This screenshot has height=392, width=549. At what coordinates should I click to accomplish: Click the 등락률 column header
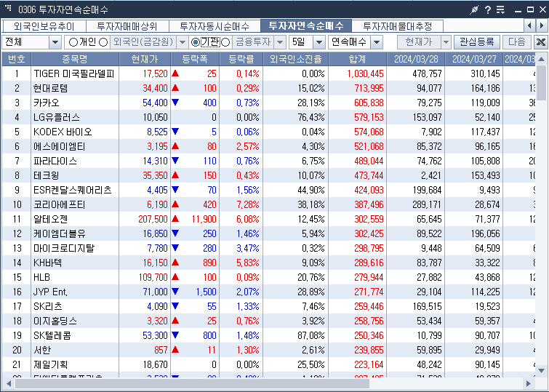click(x=241, y=59)
